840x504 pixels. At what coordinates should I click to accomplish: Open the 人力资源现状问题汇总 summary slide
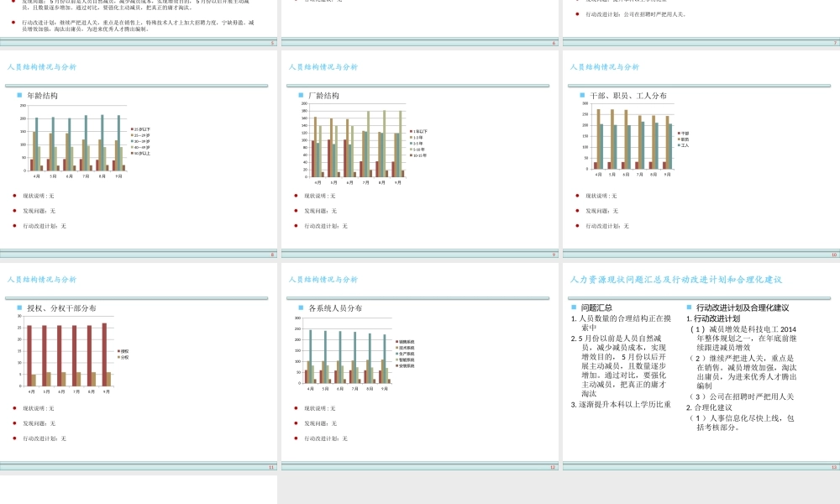[700, 367]
